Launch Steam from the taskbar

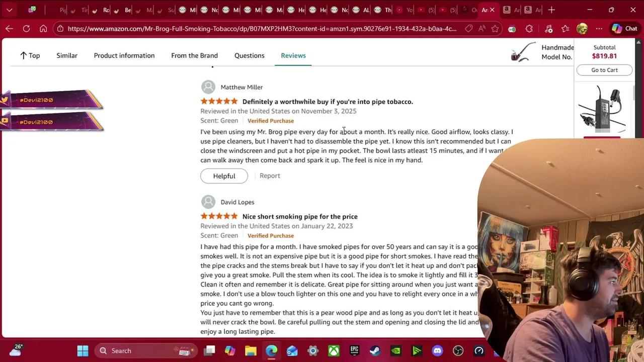point(375,350)
